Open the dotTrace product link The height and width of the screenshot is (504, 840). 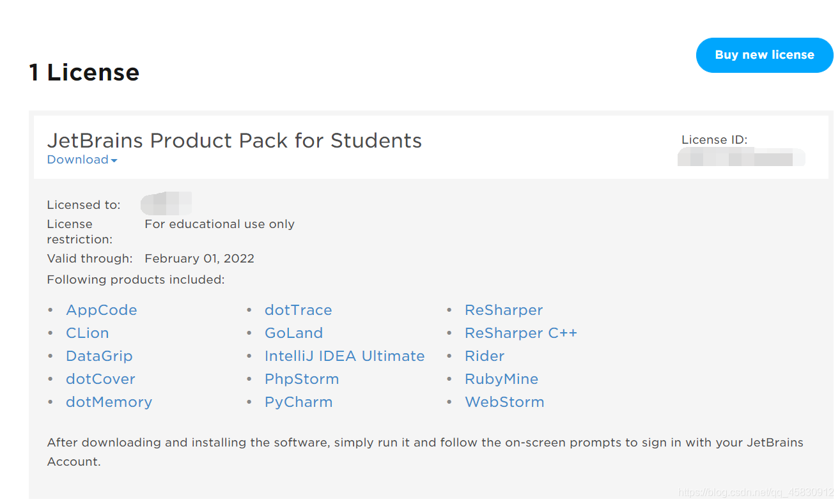(298, 310)
